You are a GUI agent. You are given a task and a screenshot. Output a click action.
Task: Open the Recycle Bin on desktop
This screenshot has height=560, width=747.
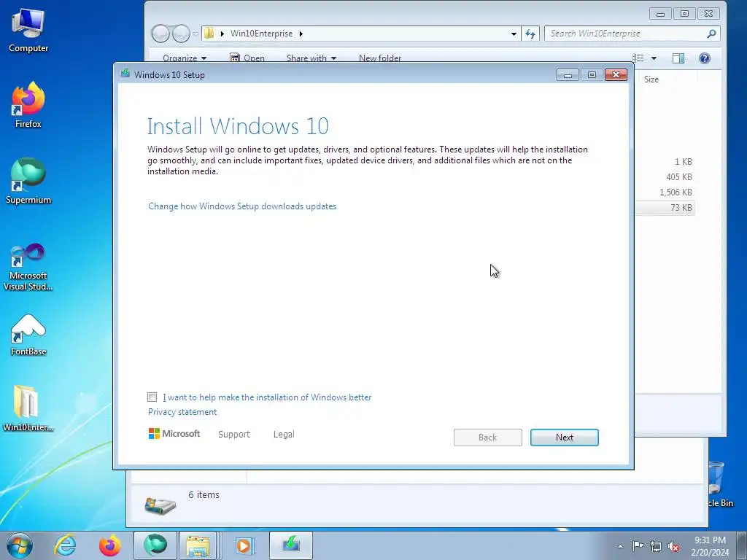coord(719,483)
